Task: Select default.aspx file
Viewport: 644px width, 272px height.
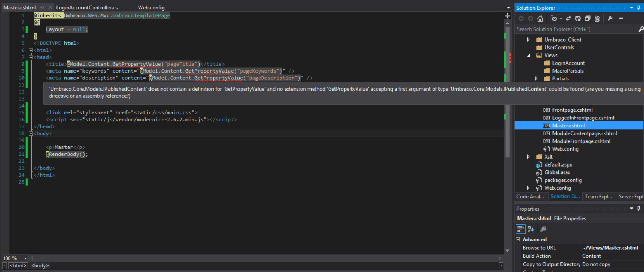Action: [x=558, y=165]
